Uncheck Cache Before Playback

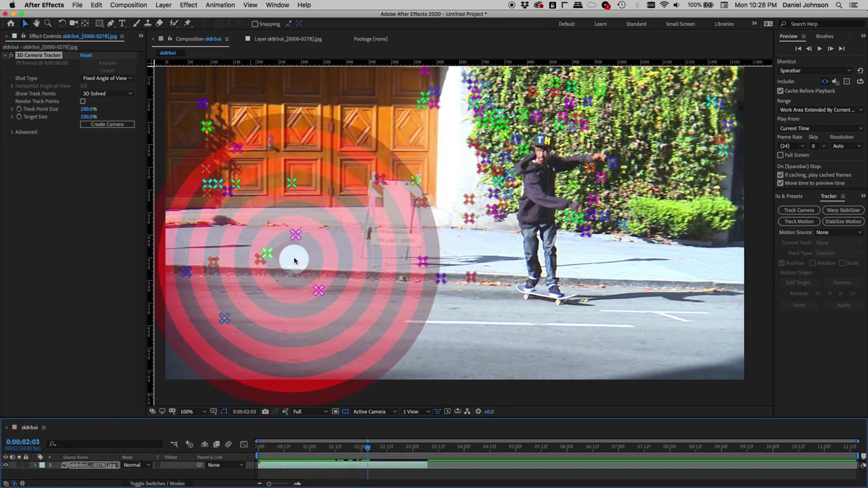point(781,91)
